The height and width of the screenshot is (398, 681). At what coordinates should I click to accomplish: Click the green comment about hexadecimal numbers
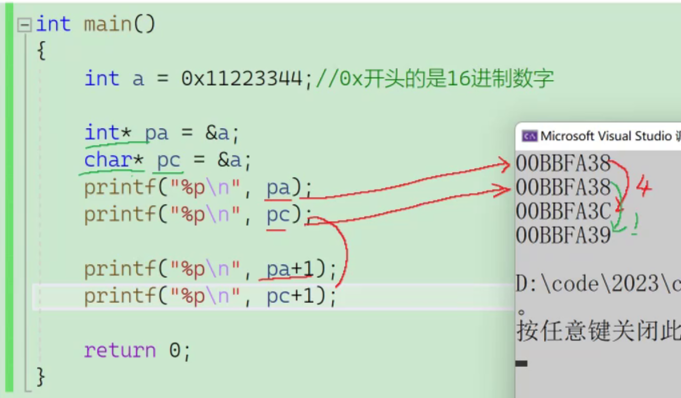click(435, 79)
